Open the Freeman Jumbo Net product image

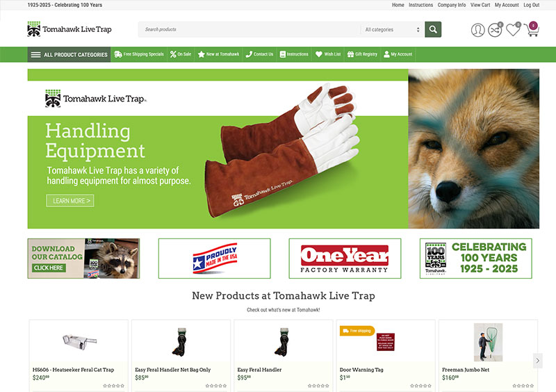[488, 342]
